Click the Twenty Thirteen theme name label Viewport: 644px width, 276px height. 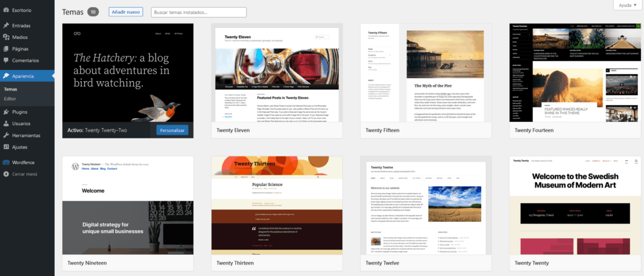[235, 263]
